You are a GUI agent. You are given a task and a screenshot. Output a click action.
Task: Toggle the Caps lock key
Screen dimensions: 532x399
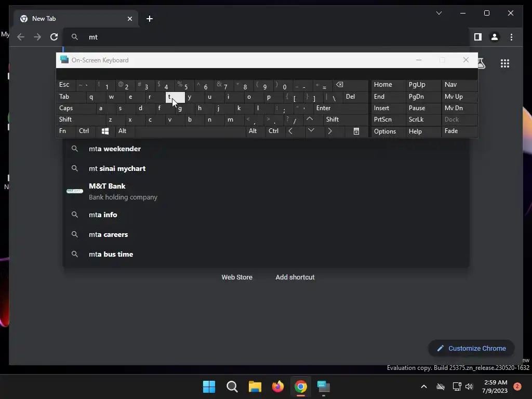pos(76,108)
